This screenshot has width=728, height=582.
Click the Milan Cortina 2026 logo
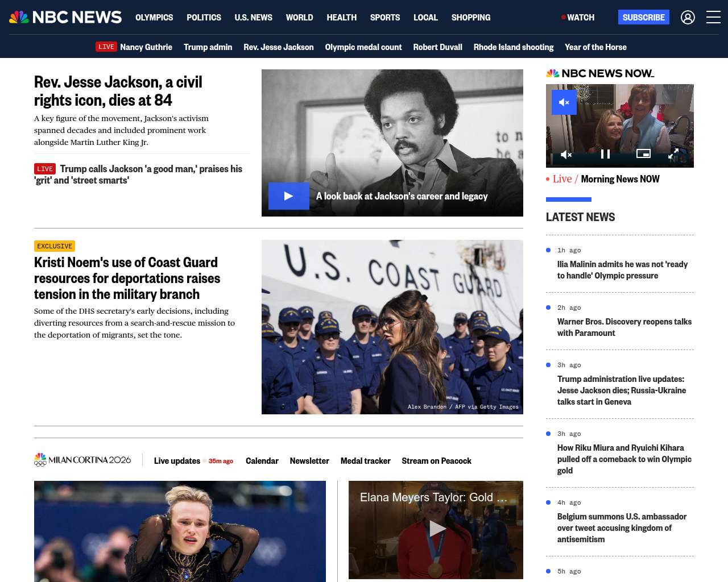(82, 460)
